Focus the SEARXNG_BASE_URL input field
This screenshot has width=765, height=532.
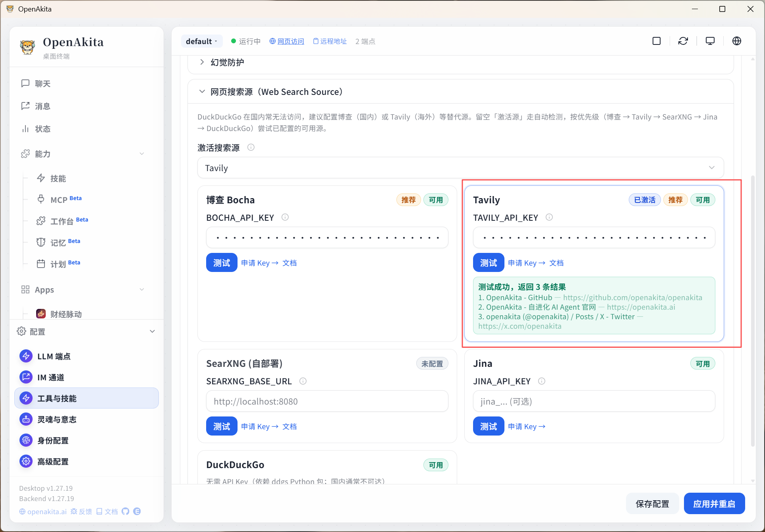tap(327, 401)
